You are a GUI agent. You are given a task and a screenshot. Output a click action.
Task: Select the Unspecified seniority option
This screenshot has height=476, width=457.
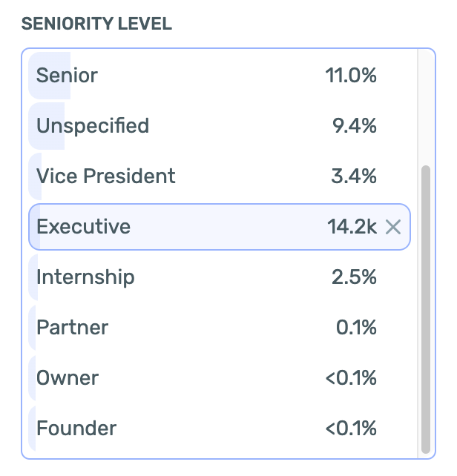93,126
